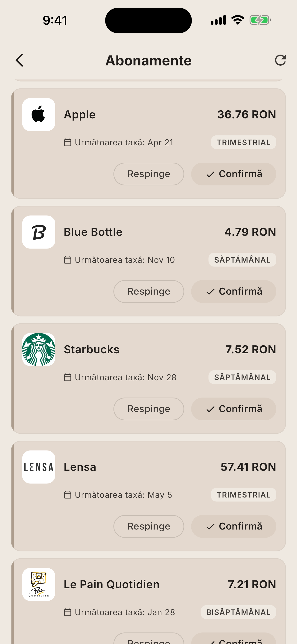
Task: Confirm the Lensa subscription
Action: [x=233, y=527]
